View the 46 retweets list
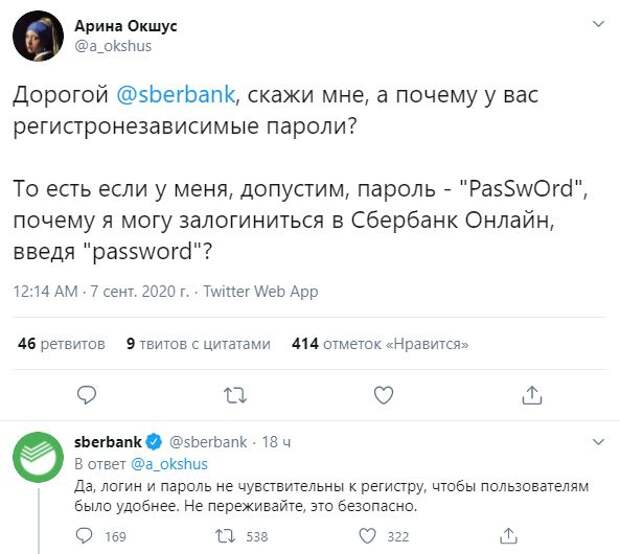620x554 pixels. (x=61, y=344)
